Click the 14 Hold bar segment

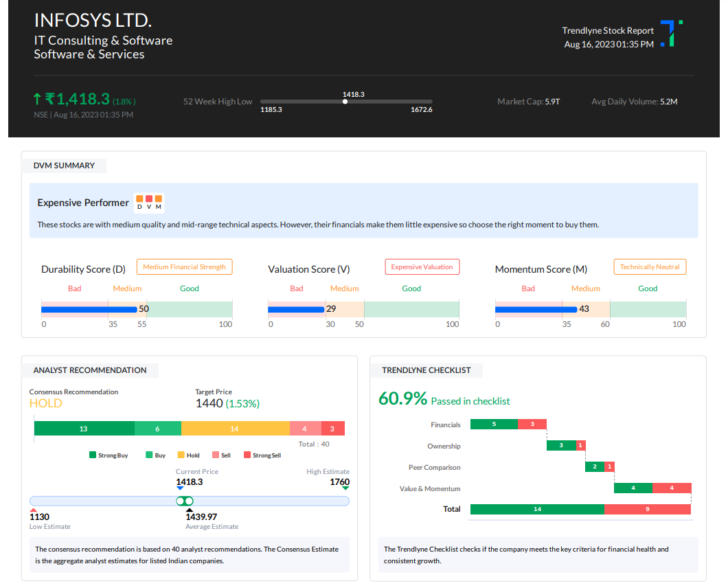(235, 428)
